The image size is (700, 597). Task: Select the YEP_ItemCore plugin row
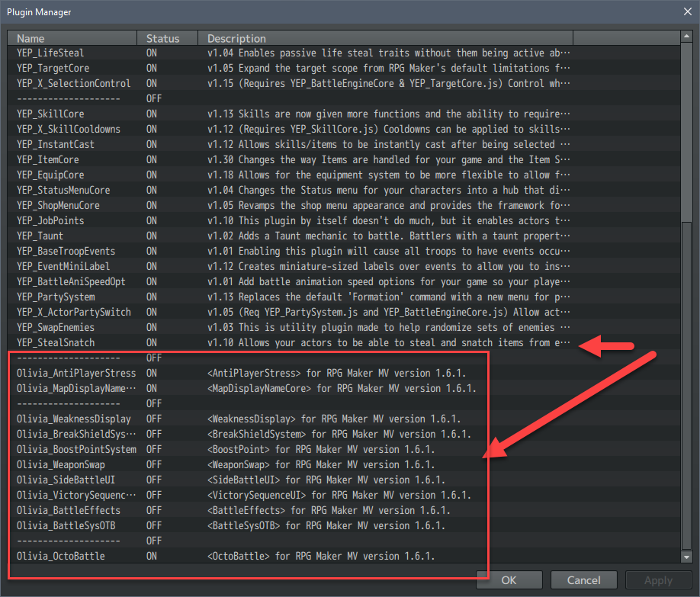344,159
